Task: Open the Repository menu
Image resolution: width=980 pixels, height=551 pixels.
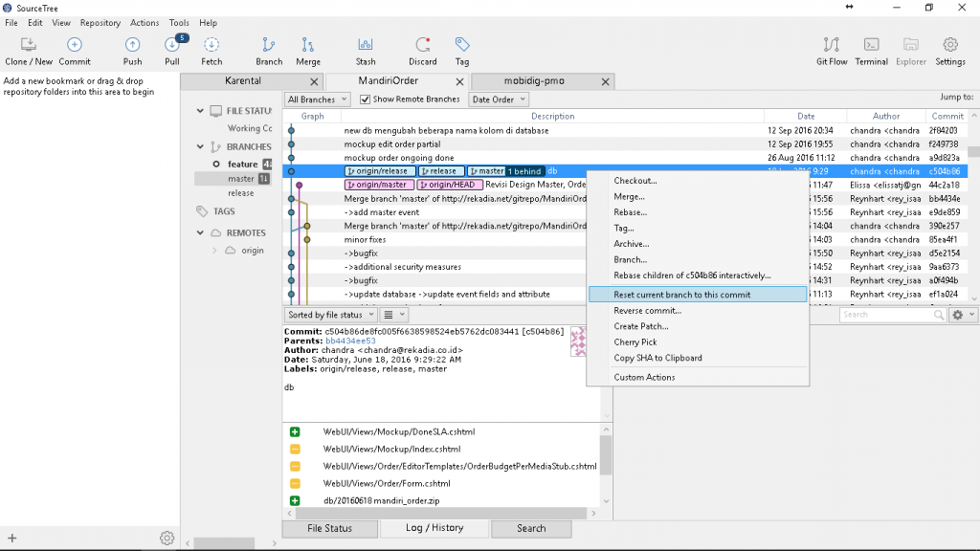Action: coord(100,23)
